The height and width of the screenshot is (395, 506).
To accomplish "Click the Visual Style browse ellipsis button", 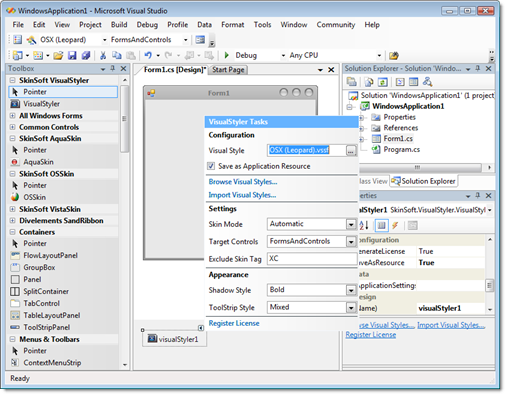I will (x=351, y=151).
